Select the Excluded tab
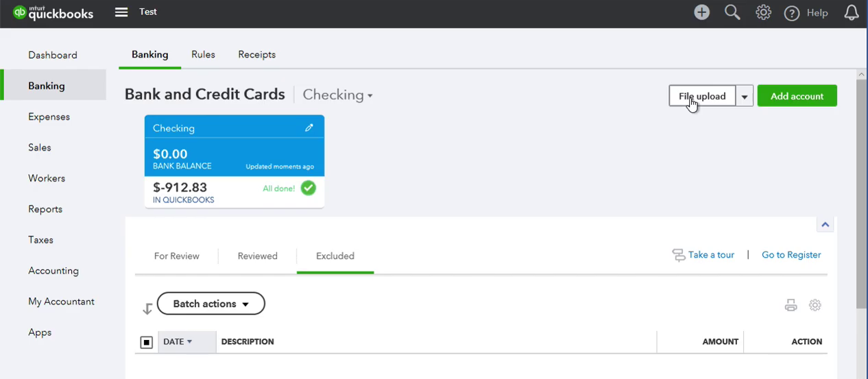The height and width of the screenshot is (379, 868). pos(335,256)
